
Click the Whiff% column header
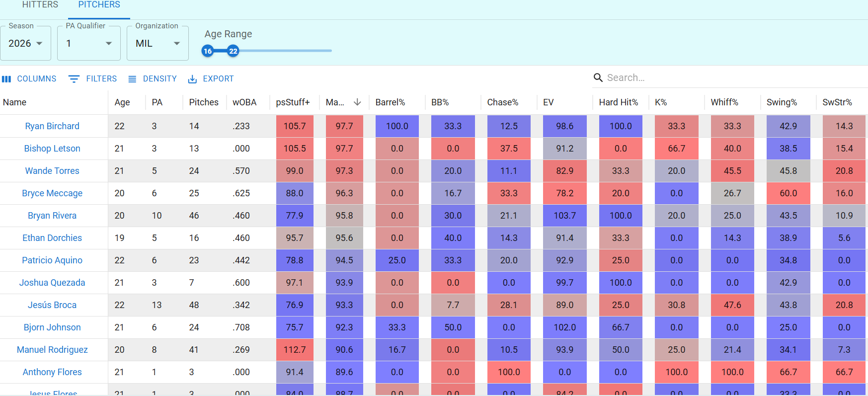pos(724,102)
